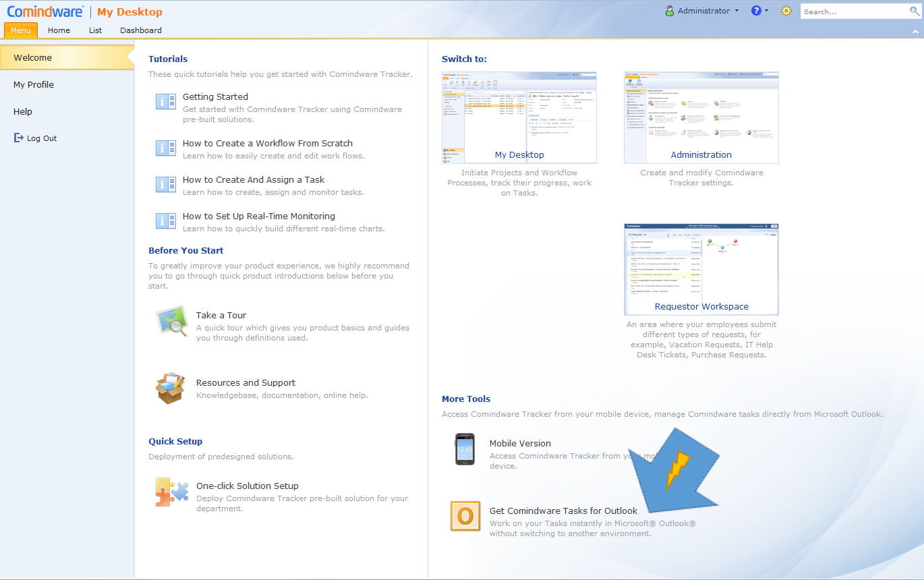Click the Log Out arrow icon
The image size is (924, 580).
click(x=18, y=138)
